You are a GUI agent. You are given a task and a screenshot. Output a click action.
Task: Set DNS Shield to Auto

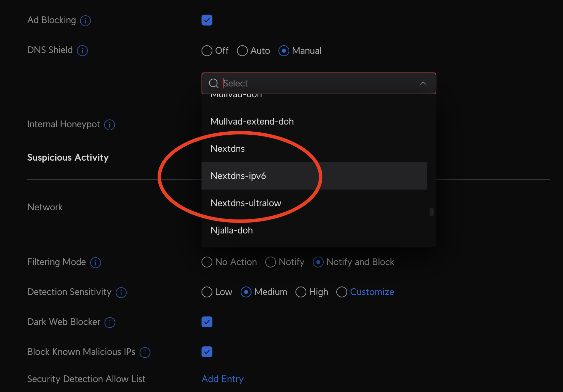242,51
